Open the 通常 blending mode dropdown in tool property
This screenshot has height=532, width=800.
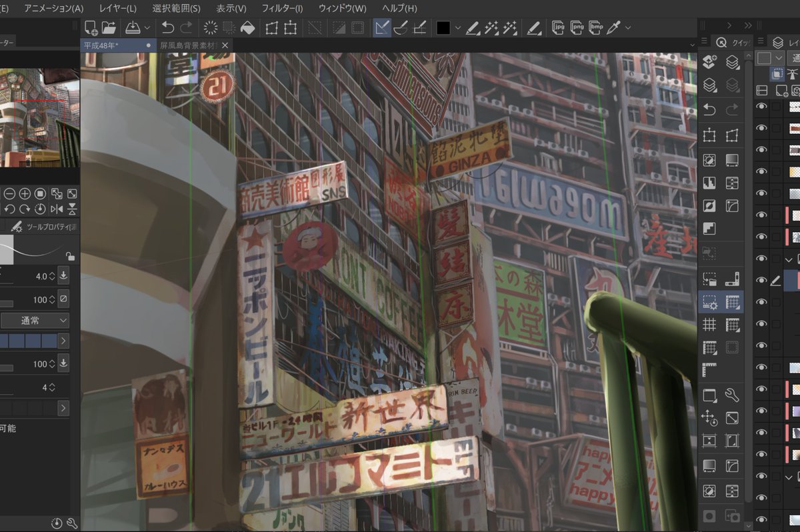(x=34, y=321)
